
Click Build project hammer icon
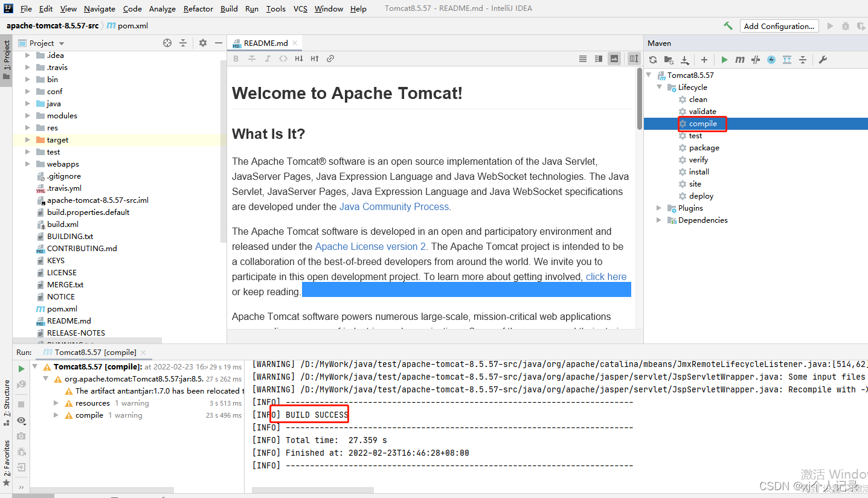[x=728, y=26]
